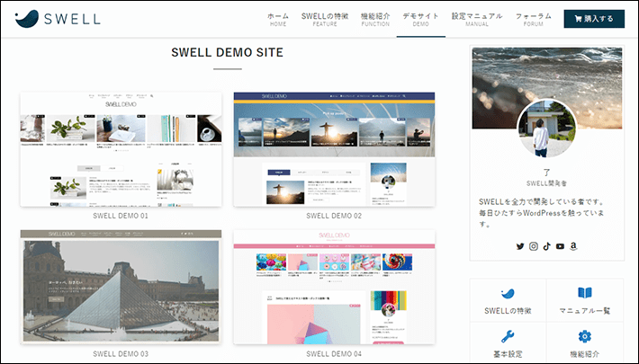This screenshot has width=639, height=364.
Task: Open the developer's Amazon icon
Action: pos(573,246)
